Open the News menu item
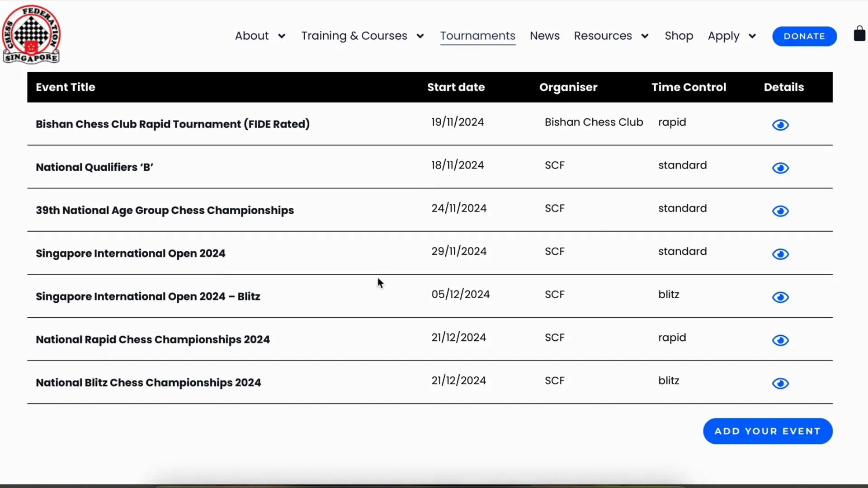The image size is (868, 488). pos(544,36)
